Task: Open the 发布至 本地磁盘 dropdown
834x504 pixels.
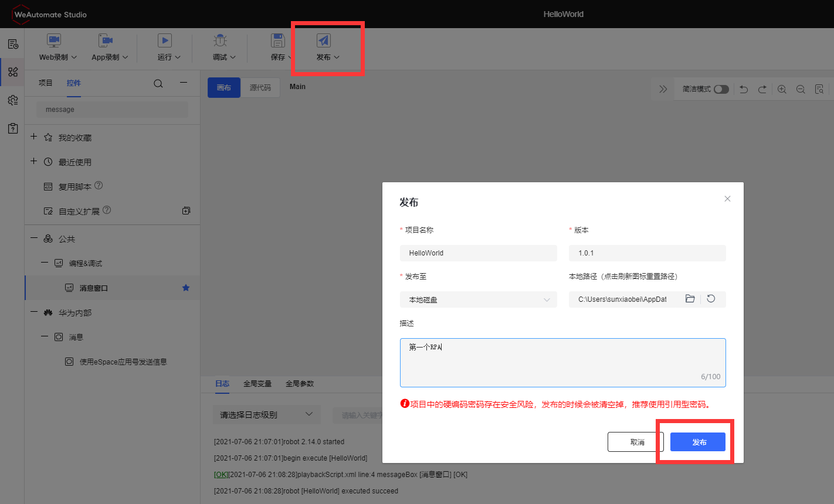Action: pos(479,299)
